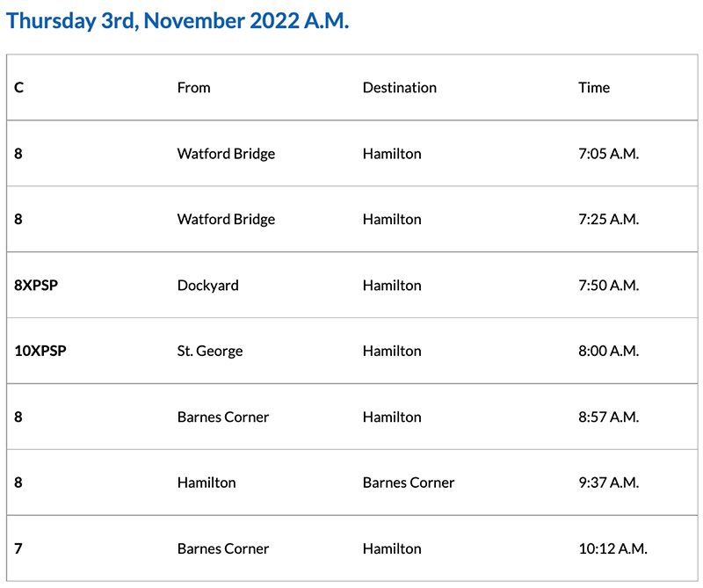Select the "Time" column header
This screenshot has height=588, width=703.
(x=593, y=87)
